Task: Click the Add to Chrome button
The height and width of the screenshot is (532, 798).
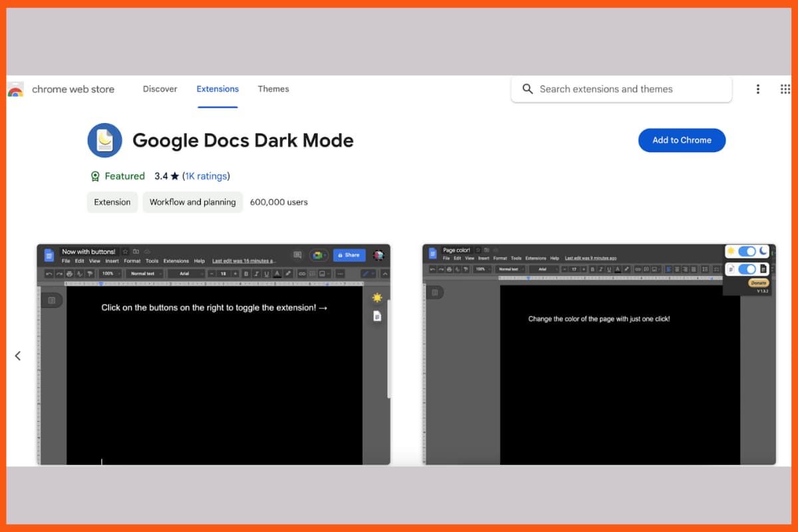Action: pos(682,140)
